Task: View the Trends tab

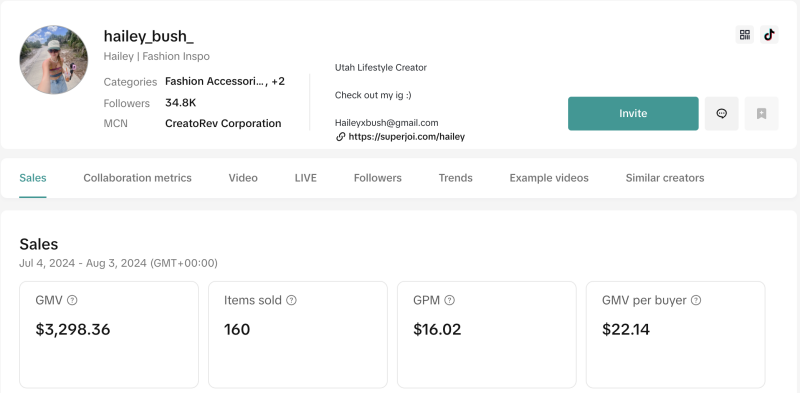Action: tap(455, 178)
